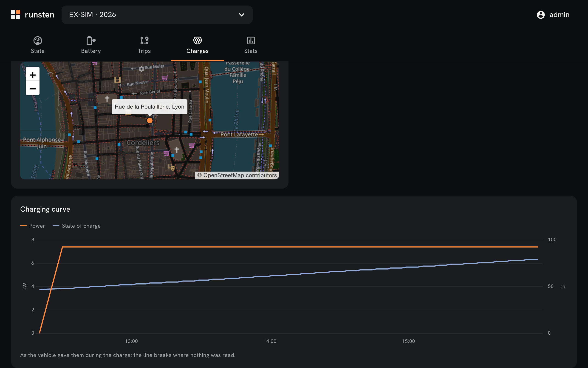Click the Rue Gentil street label
The height and width of the screenshot is (368, 588).
(x=150, y=92)
